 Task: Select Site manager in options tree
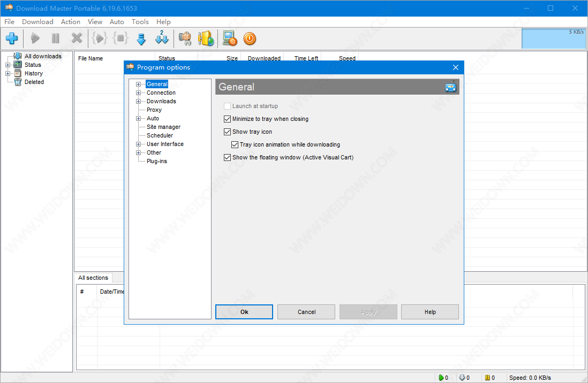(x=163, y=127)
